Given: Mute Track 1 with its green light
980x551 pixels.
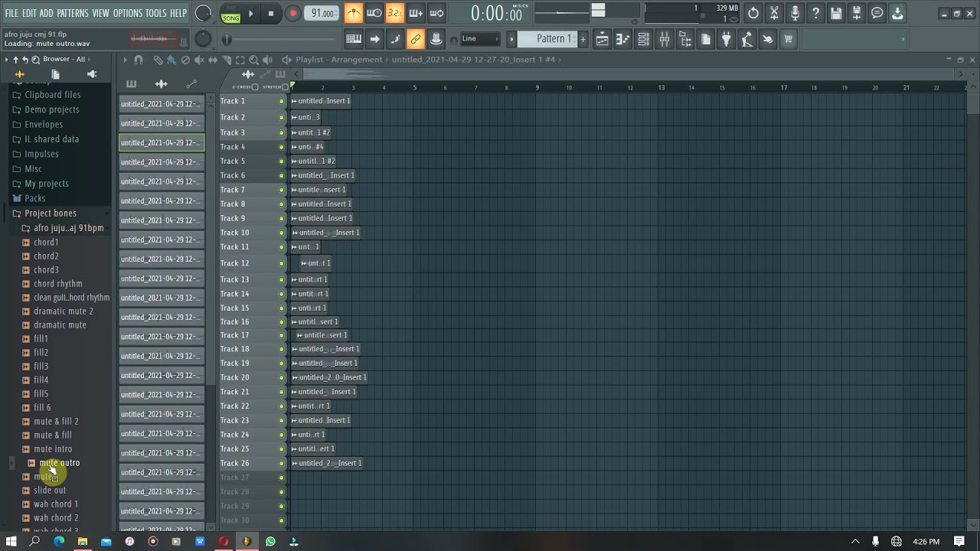Looking at the screenshot, I should [x=281, y=101].
